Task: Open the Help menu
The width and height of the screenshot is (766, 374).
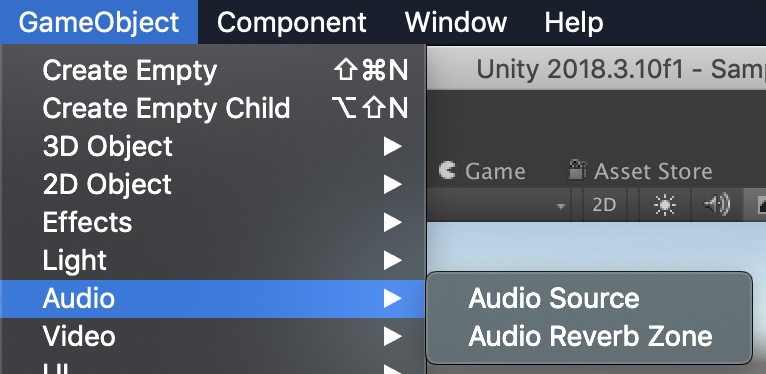Action: click(574, 22)
